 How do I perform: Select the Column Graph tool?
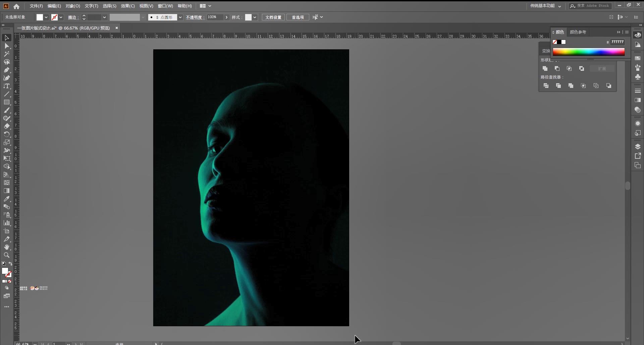pyautogui.click(x=7, y=223)
